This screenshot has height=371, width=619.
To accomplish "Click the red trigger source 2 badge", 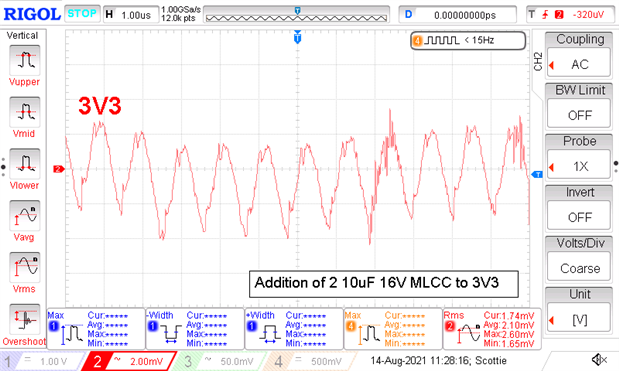I will 559,15.
